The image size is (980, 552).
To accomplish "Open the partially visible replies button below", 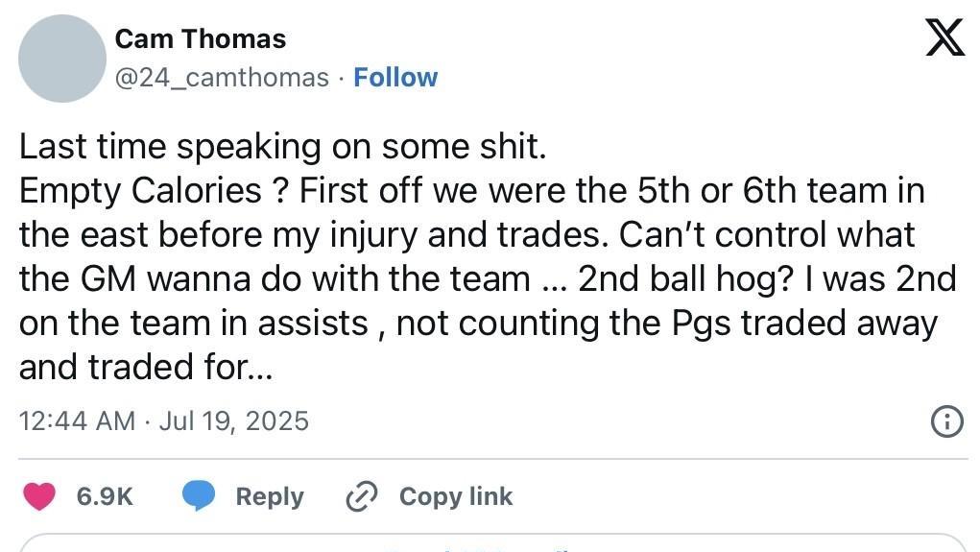I will (x=490, y=544).
